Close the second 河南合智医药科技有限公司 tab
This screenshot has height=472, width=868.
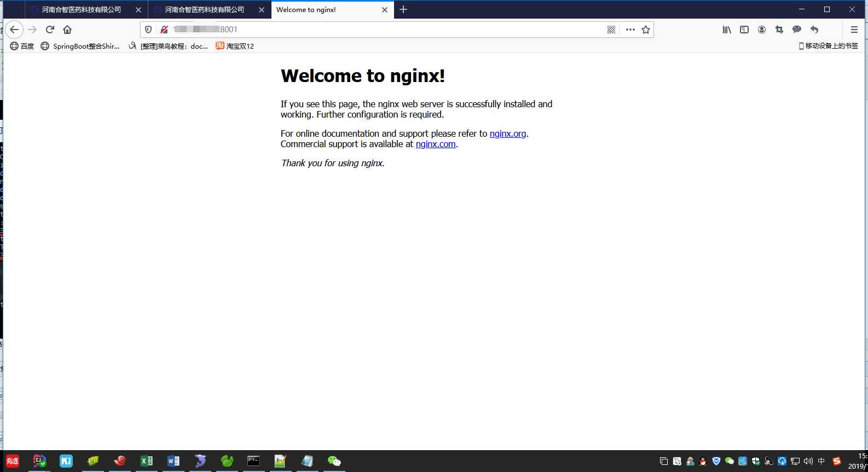tap(262, 10)
